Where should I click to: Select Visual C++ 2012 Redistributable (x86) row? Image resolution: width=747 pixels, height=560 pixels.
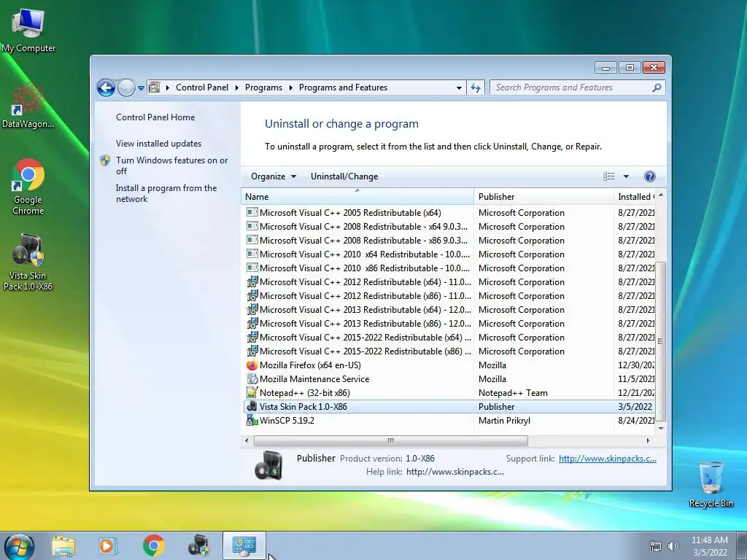[449, 296]
